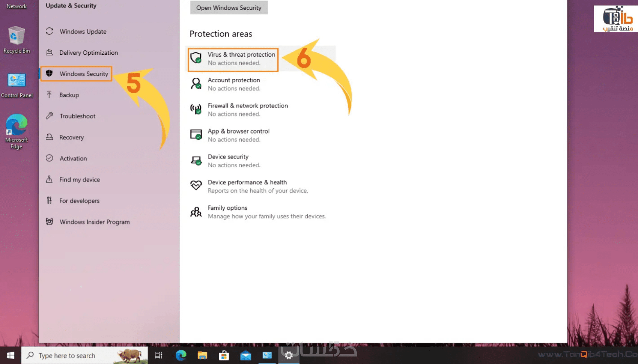Click the Windows Security shield icon
Image resolution: width=638 pixels, height=364 pixels.
(x=49, y=73)
